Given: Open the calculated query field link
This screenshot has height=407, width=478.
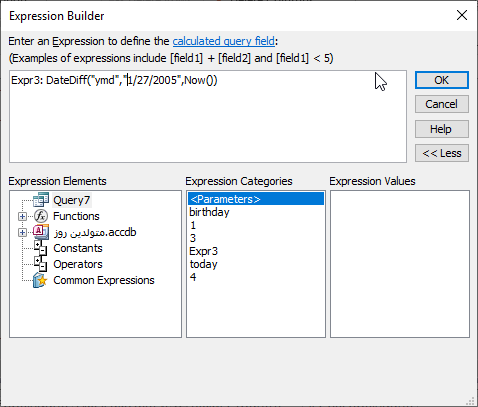Looking at the screenshot, I should tap(224, 41).
